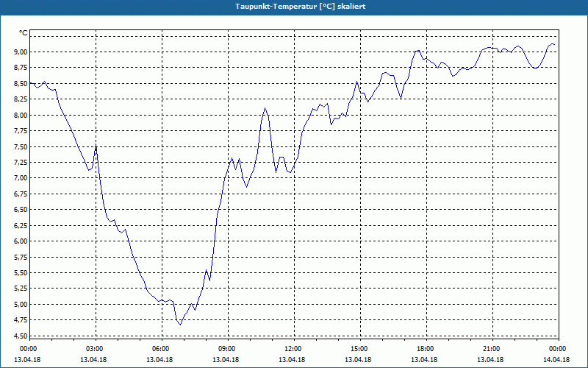The width and height of the screenshot is (588, 368).
Task: Select the '6,75' y-axis label
Action: click(21, 194)
